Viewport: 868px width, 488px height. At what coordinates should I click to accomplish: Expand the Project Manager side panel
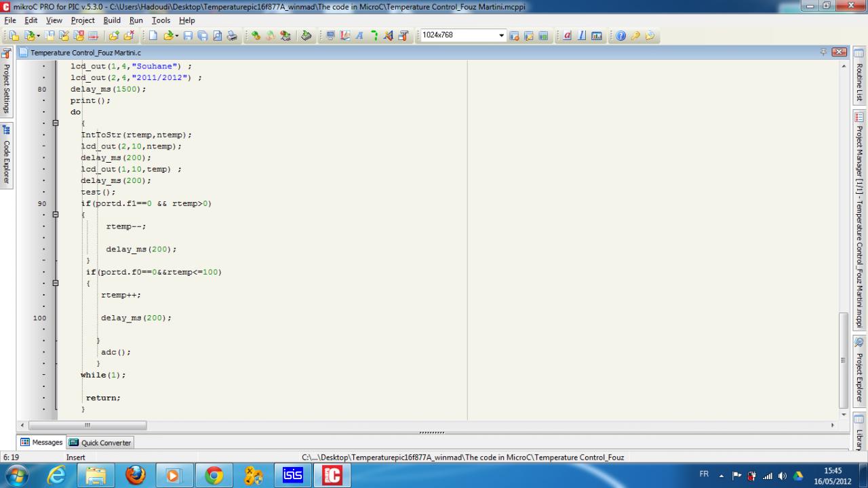(860, 221)
